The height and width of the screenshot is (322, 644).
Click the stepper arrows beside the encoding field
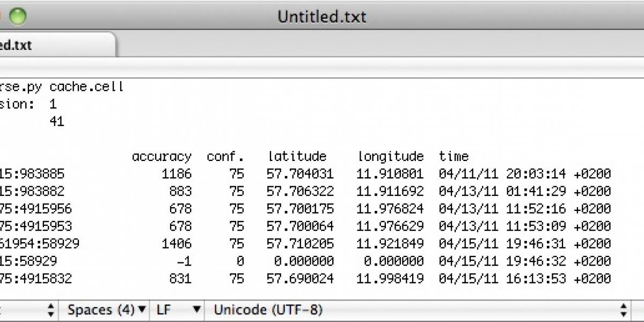click(624, 310)
